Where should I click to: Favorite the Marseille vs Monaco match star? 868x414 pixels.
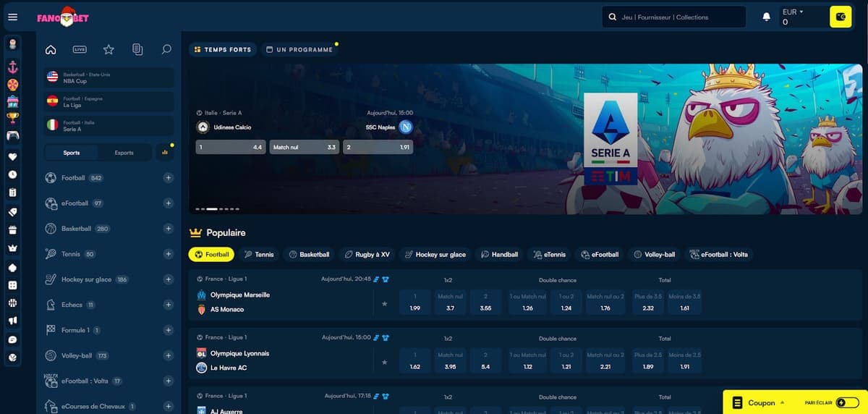384,303
